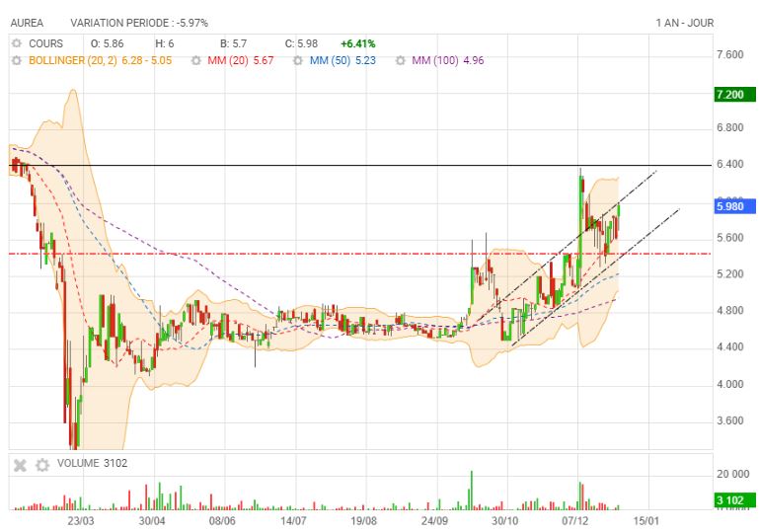Click the AUREA ticker title

pyautogui.click(x=27, y=23)
